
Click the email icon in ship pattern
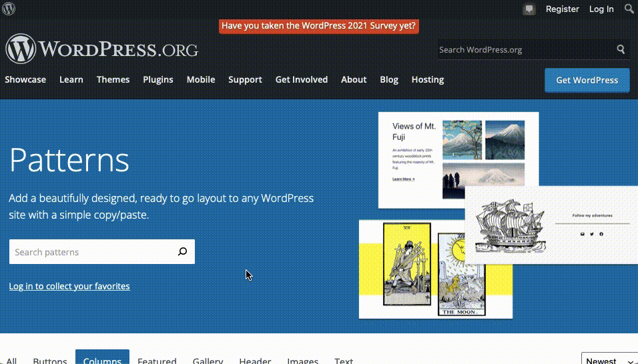click(582, 234)
